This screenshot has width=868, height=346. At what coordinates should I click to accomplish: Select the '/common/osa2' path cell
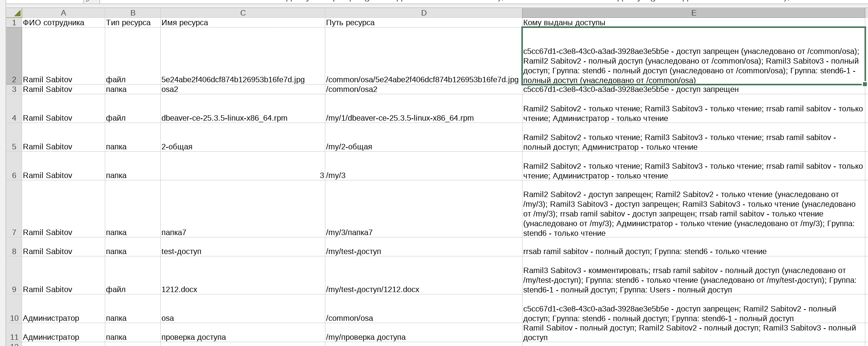[x=424, y=89]
